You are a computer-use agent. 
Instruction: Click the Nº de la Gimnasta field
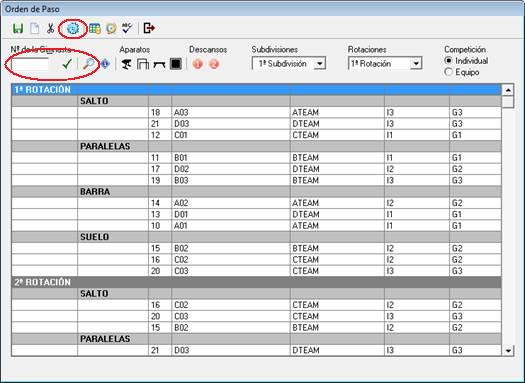pyautogui.click(x=30, y=64)
